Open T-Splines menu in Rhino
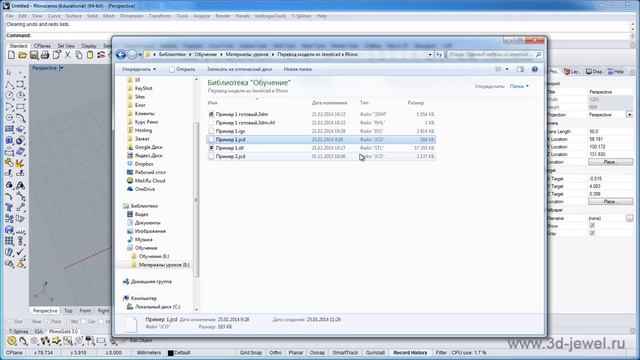 (x=301, y=16)
